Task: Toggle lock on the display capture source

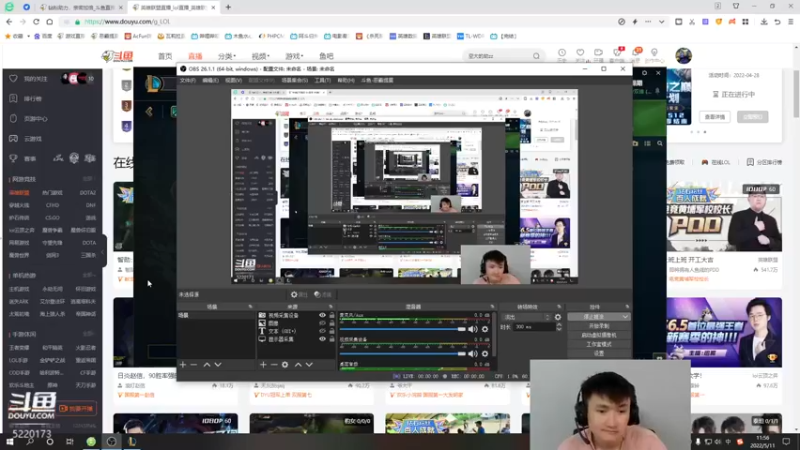Action: [x=332, y=339]
